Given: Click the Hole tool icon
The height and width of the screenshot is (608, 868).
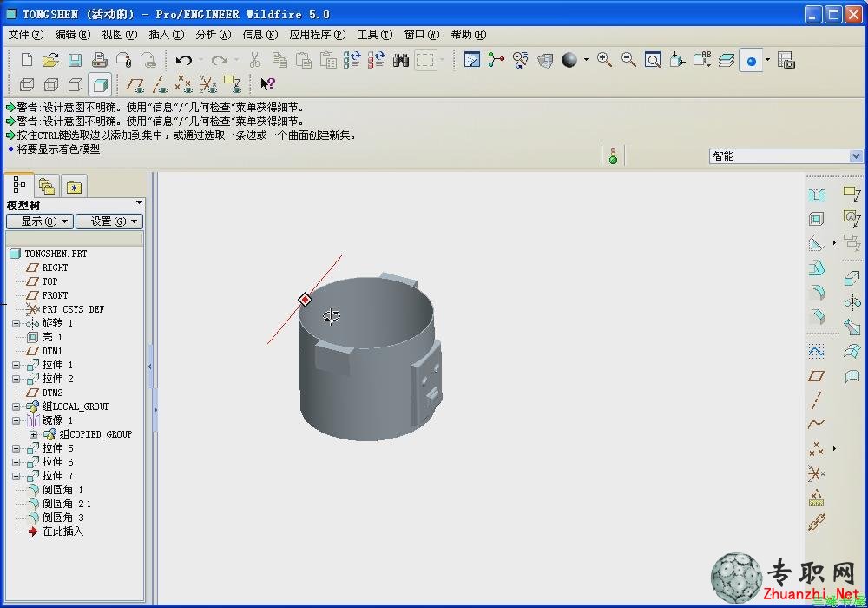Looking at the screenshot, I should pos(817,195).
